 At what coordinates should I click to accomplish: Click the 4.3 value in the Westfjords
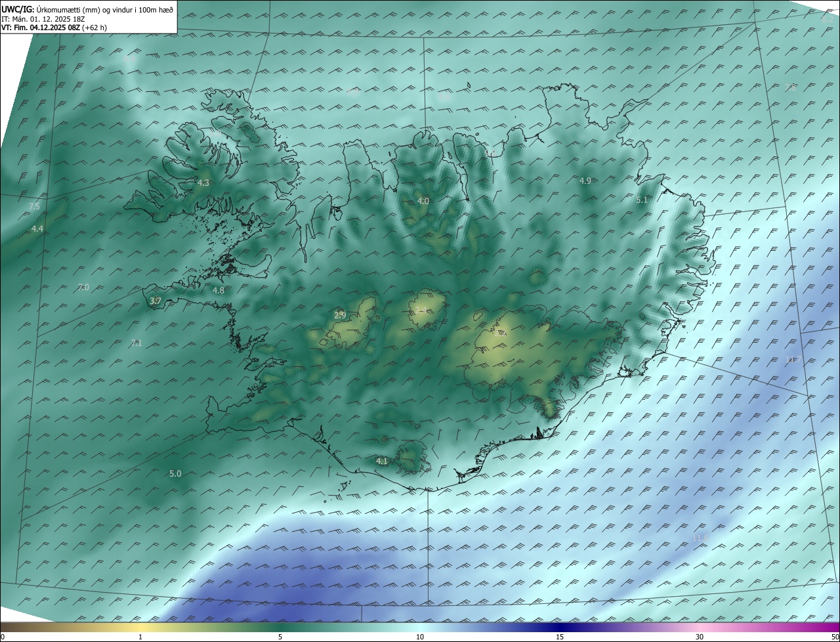click(x=203, y=182)
